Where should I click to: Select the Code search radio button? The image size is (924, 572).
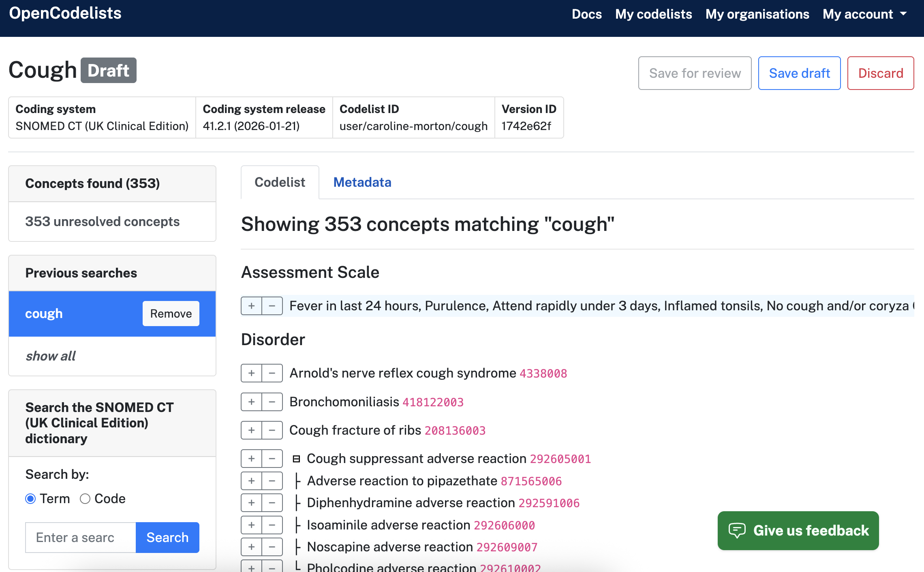(x=85, y=499)
